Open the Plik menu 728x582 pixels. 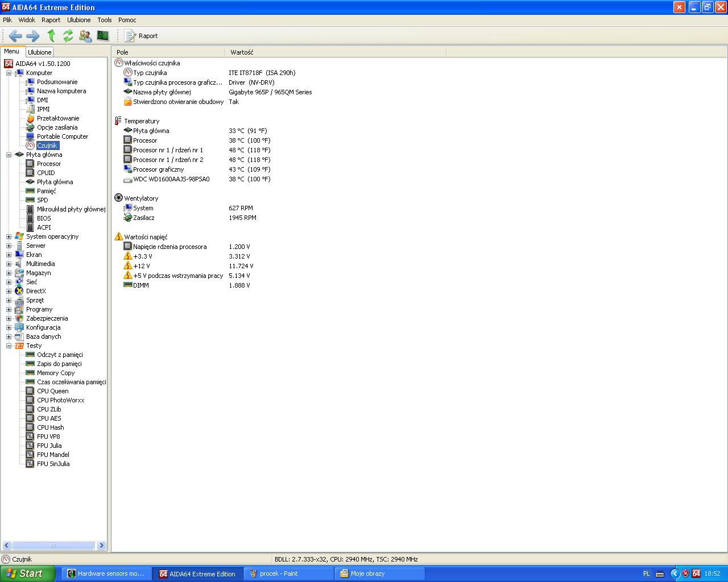[7, 20]
